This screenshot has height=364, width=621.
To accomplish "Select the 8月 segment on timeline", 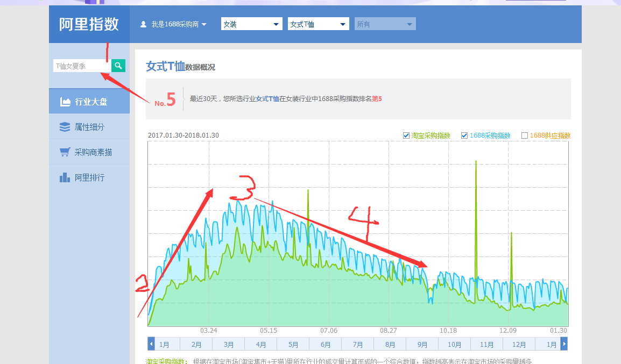I will click(x=390, y=344).
